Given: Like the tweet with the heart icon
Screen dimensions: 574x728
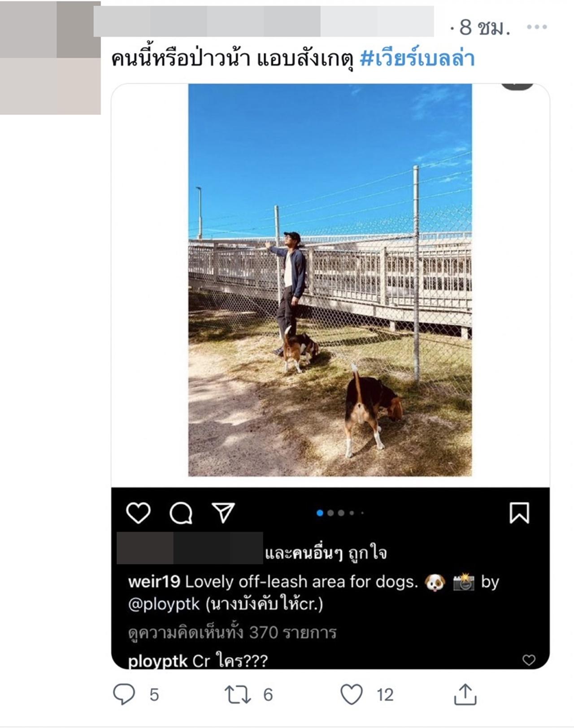Looking at the screenshot, I should pyautogui.click(x=352, y=694).
